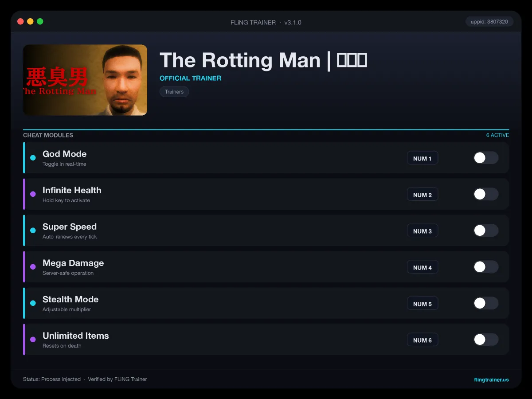Click the NUM 6 hotkey badge
The image size is (532, 399).
(422, 340)
